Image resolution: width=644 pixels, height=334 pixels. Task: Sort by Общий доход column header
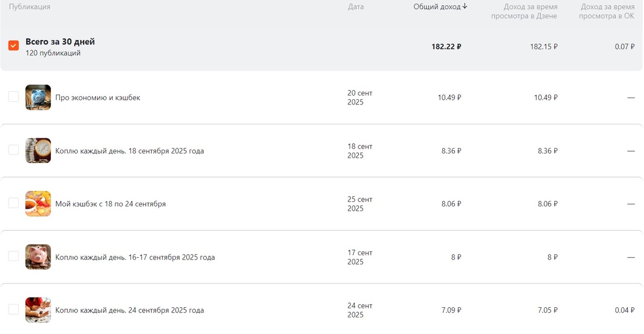(437, 6)
